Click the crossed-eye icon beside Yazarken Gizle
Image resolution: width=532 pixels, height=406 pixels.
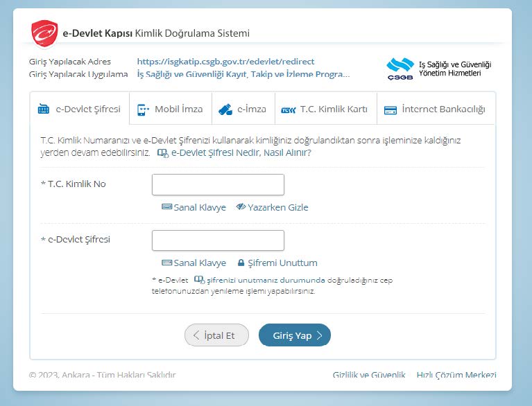click(x=241, y=206)
